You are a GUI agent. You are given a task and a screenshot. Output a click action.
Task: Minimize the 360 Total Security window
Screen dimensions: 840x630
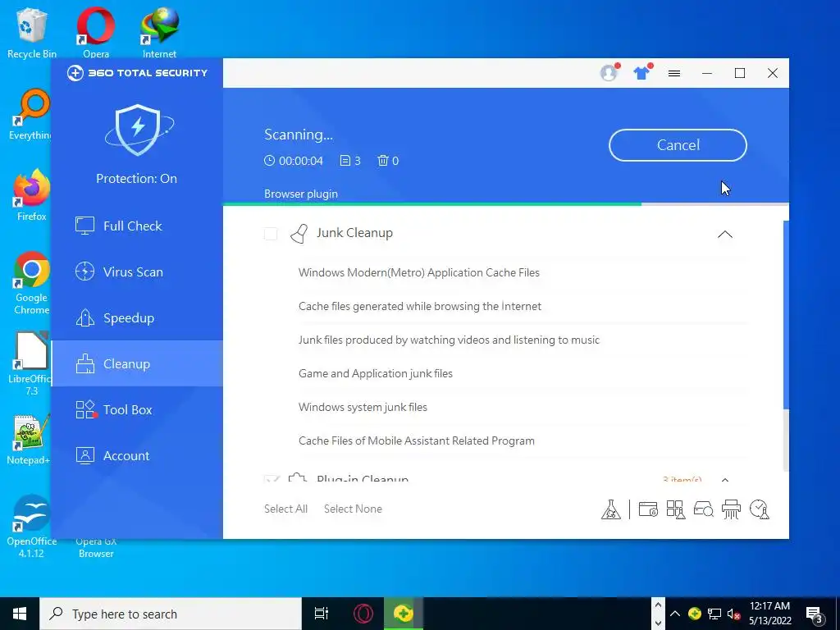pyautogui.click(x=707, y=73)
